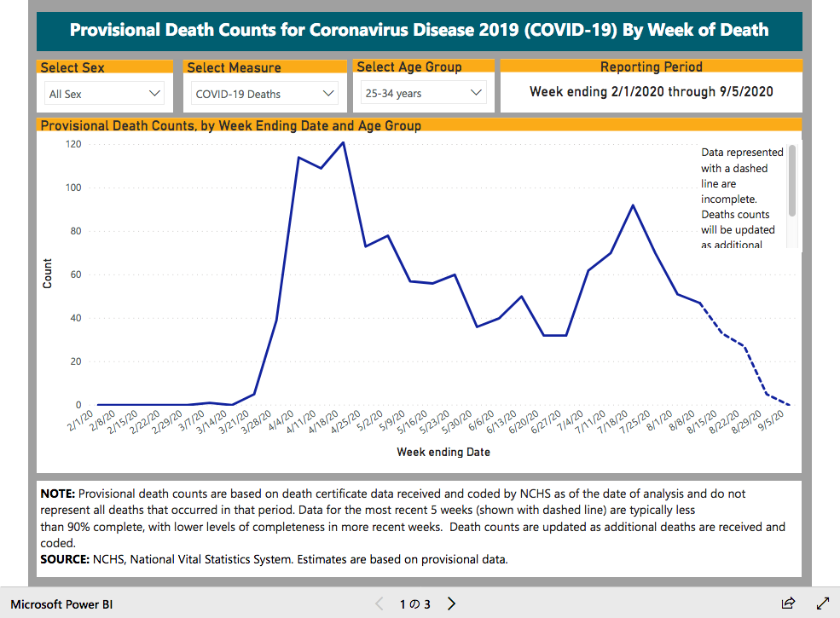Click the Microsoft Power BI label
840x618 pixels.
[61, 604]
